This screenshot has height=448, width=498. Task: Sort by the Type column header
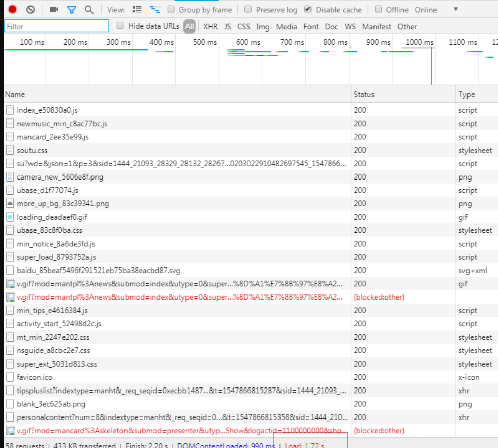click(477, 95)
